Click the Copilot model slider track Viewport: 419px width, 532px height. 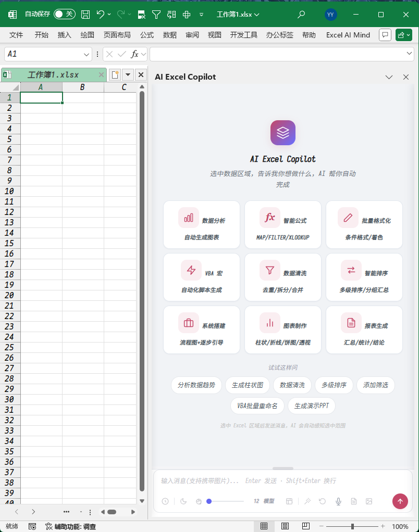point(225,501)
